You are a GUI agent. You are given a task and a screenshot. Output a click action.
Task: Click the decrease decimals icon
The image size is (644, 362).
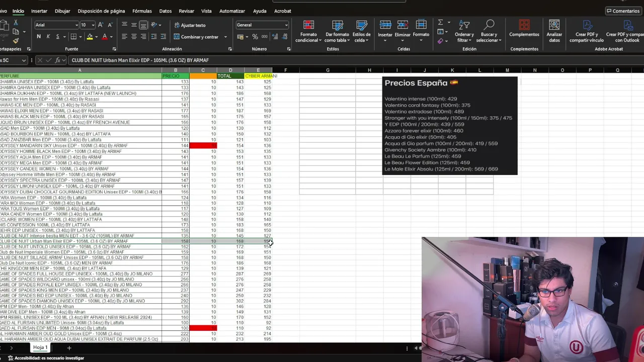(285, 37)
